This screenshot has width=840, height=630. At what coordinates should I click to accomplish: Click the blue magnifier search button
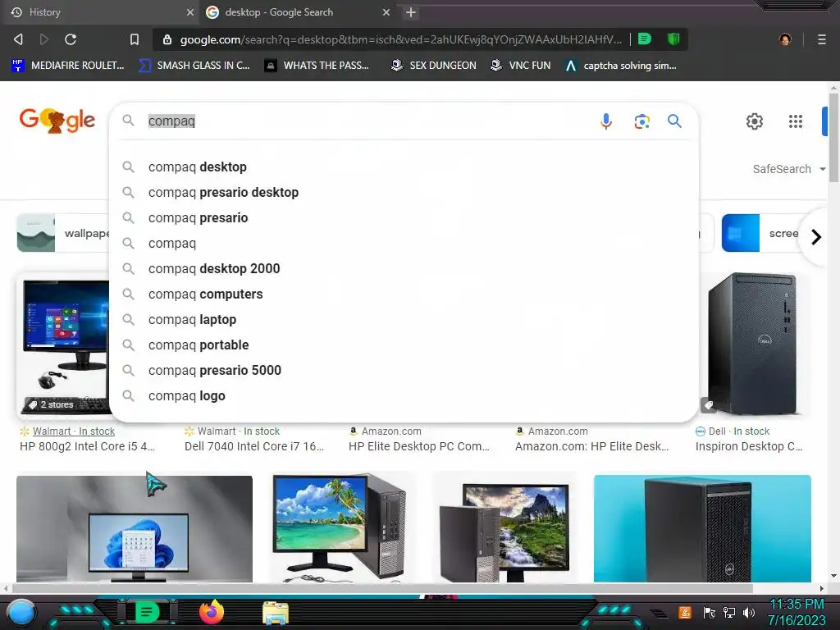point(674,121)
